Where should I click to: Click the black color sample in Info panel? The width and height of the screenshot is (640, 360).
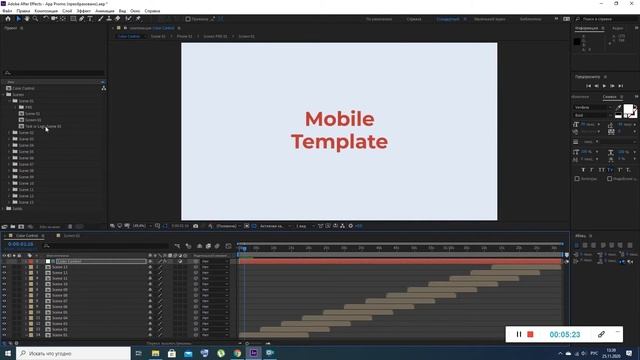[577, 42]
